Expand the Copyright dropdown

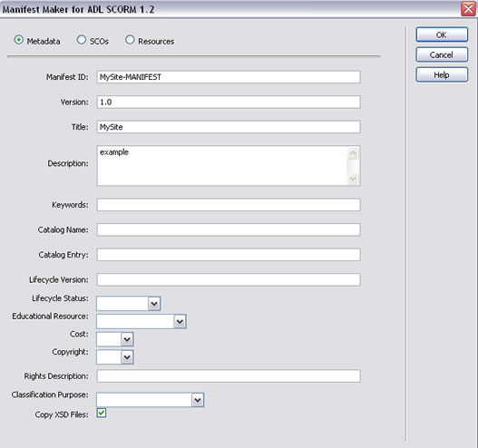(x=115, y=357)
